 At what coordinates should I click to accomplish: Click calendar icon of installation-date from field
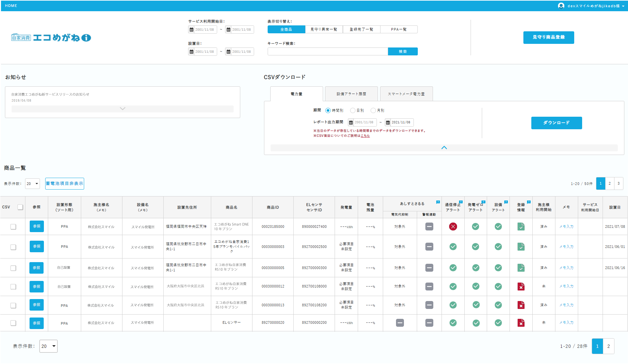191,51
